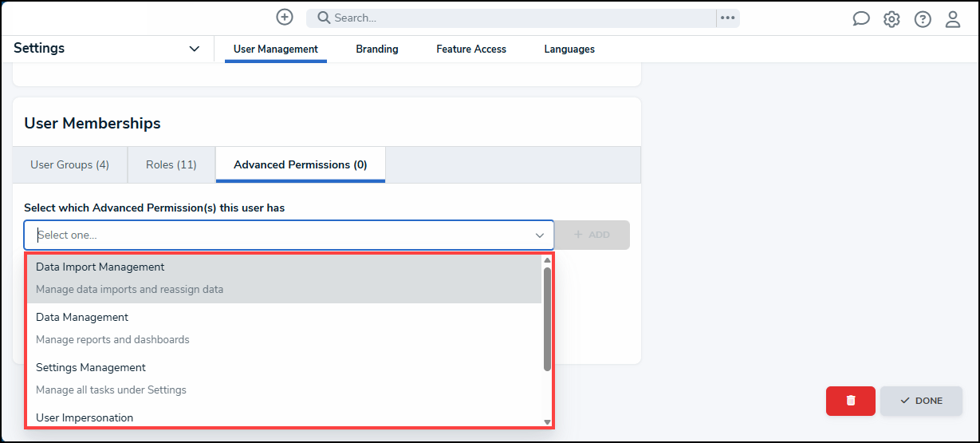This screenshot has height=443, width=980.
Task: Open the search options ellipsis
Action: [727, 18]
